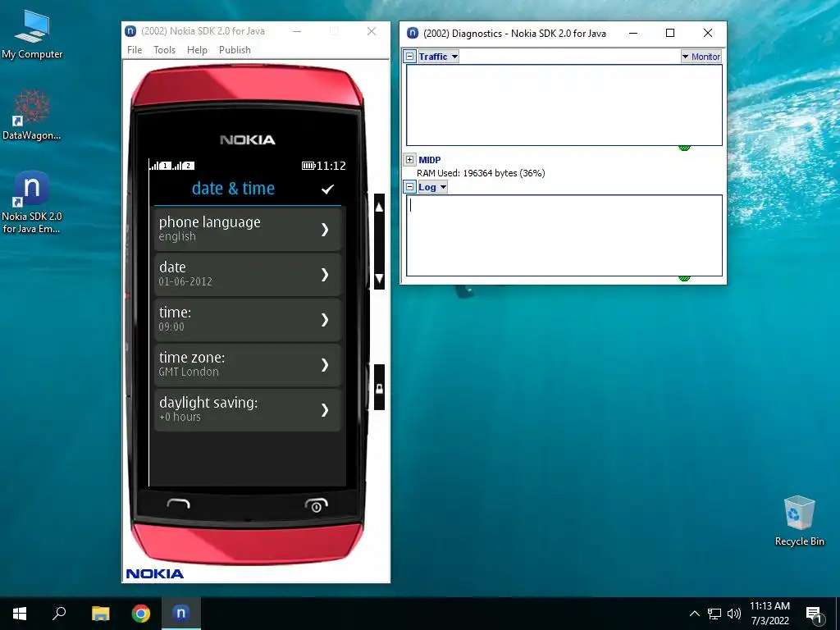Open the Publish menu in emulator
The image size is (840, 630).
coord(235,50)
